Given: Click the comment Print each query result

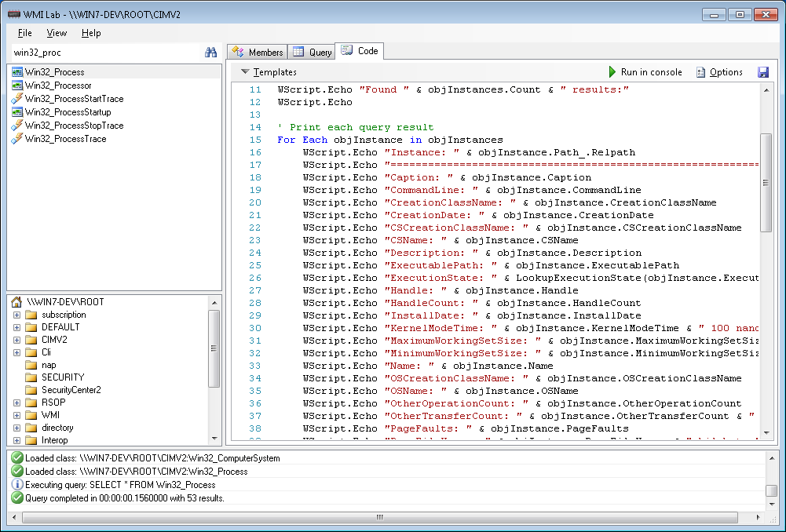Looking at the screenshot, I should [x=356, y=127].
